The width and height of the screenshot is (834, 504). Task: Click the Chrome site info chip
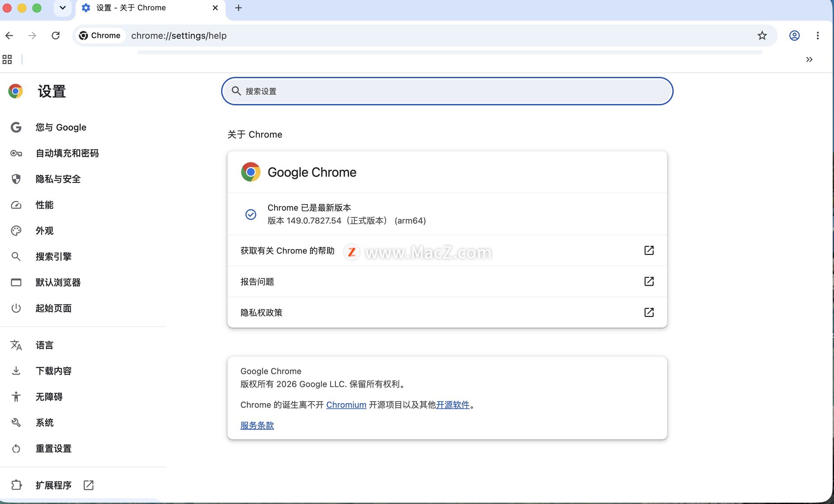100,36
